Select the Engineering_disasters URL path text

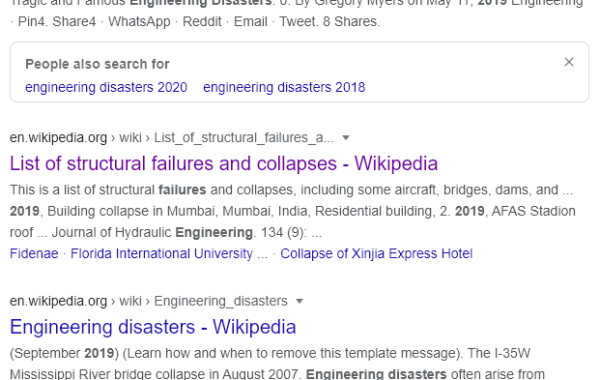coord(221,301)
